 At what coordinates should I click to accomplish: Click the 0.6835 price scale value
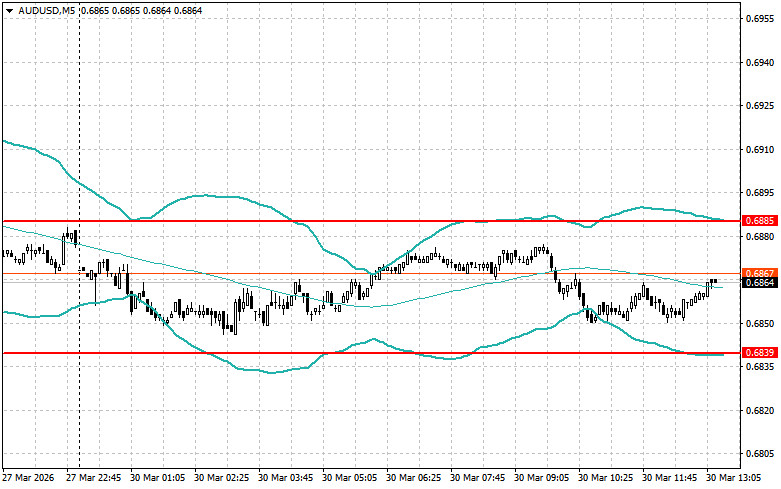tap(761, 367)
